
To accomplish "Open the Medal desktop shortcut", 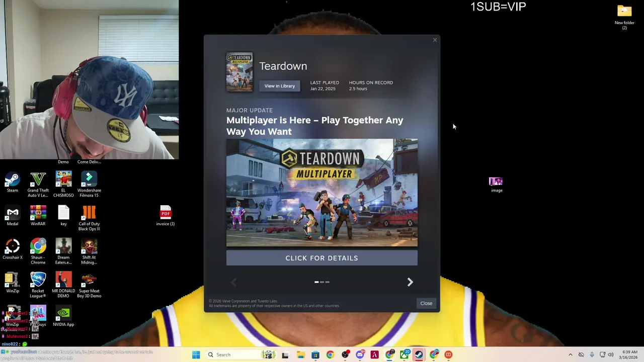I will coord(12,216).
